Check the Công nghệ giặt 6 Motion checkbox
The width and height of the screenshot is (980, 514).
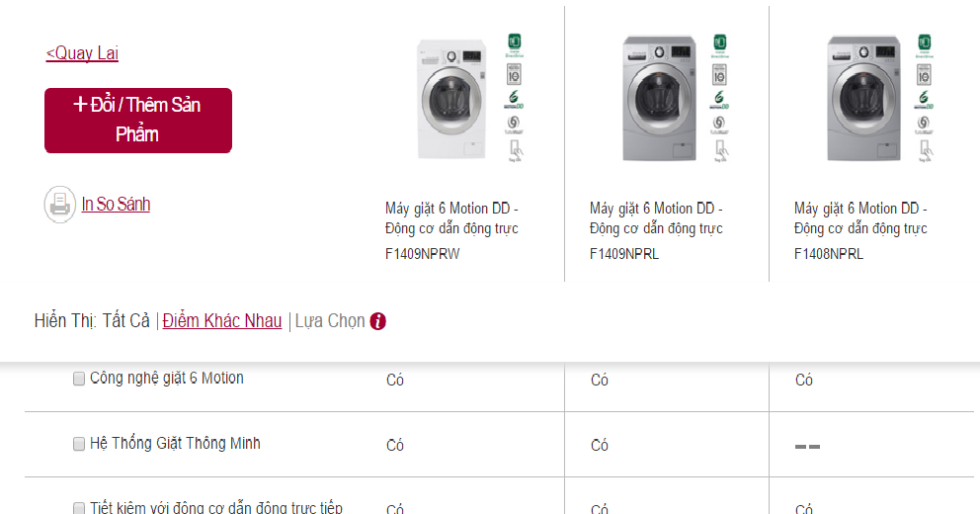coord(79,379)
